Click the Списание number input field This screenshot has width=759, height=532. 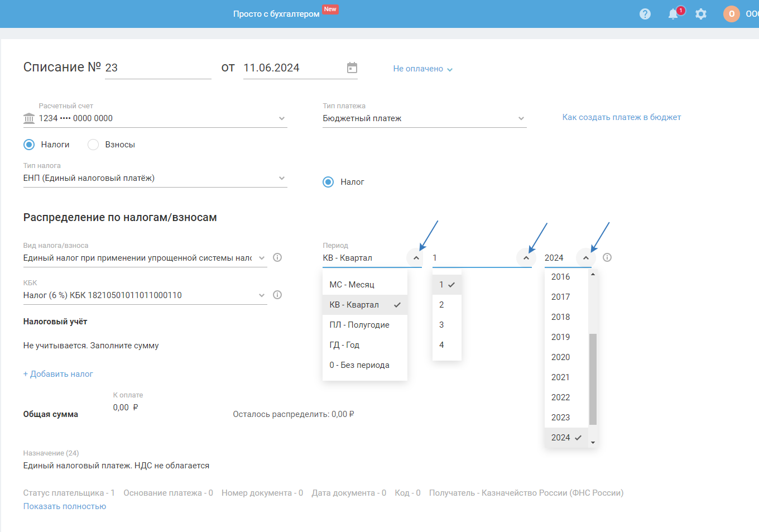point(158,68)
